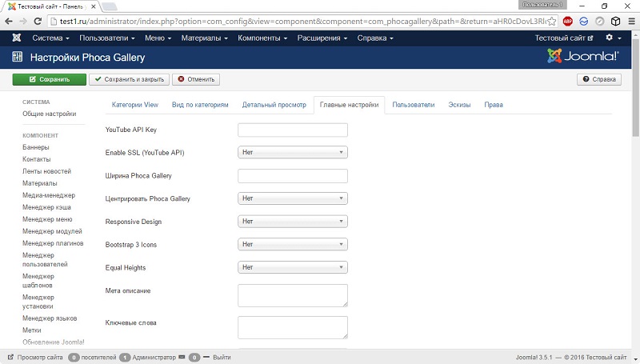Click the administrator count badge
Viewport: 640px width, 364px height.
click(125, 358)
